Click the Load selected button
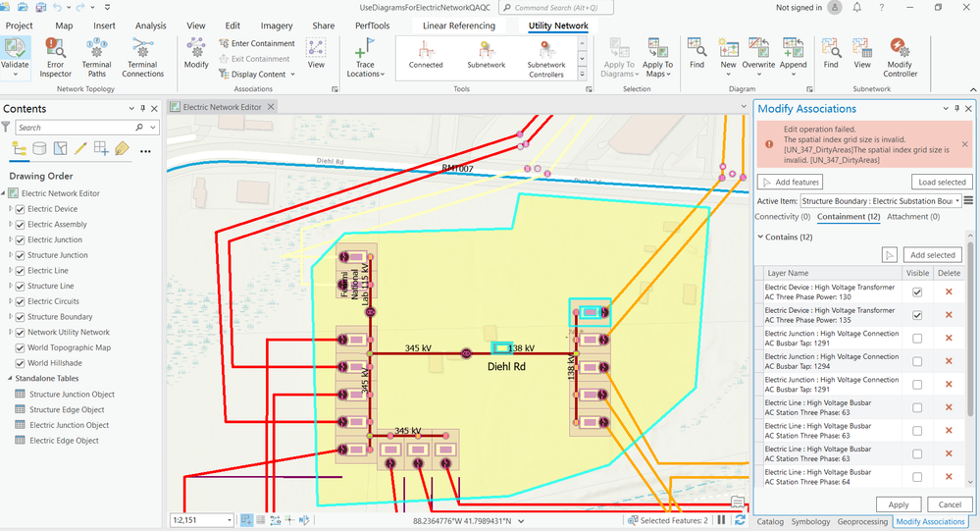 [942, 182]
